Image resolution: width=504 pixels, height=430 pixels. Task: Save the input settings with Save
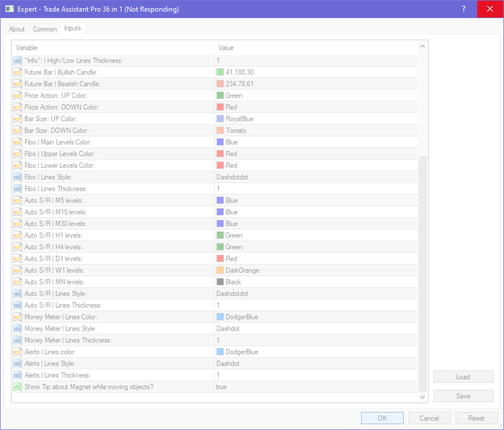463,396
